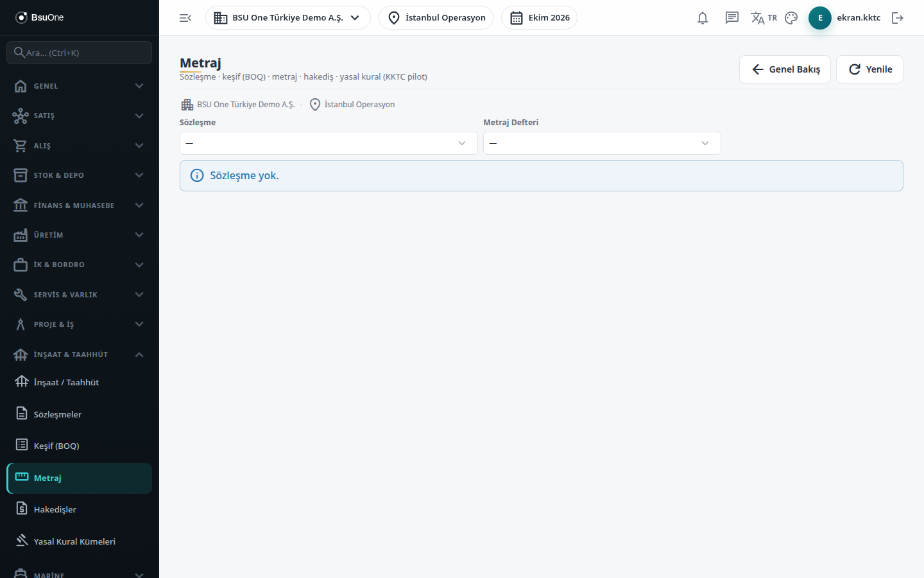The width and height of the screenshot is (924, 578).
Task: Click the info icon in the alert banner
Action: (x=197, y=175)
